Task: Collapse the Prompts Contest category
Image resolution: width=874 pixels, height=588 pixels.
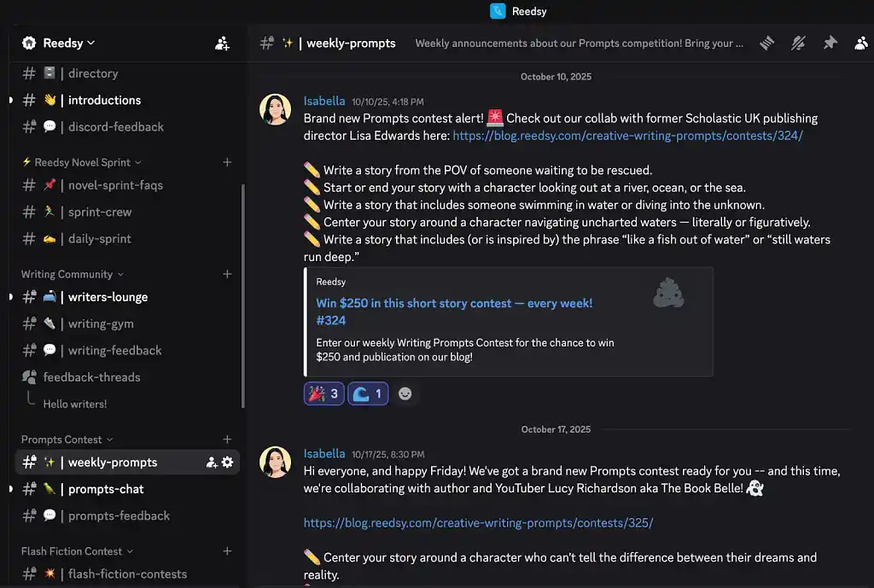Action: (x=67, y=440)
